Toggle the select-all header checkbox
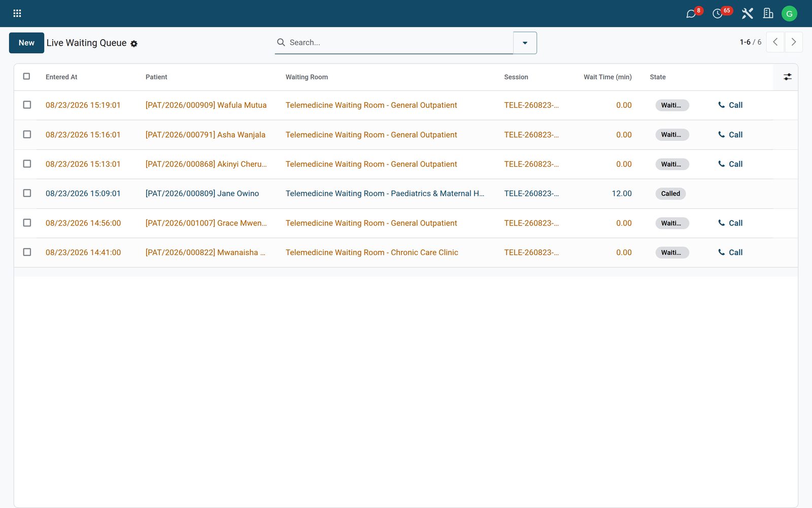 [x=26, y=76]
